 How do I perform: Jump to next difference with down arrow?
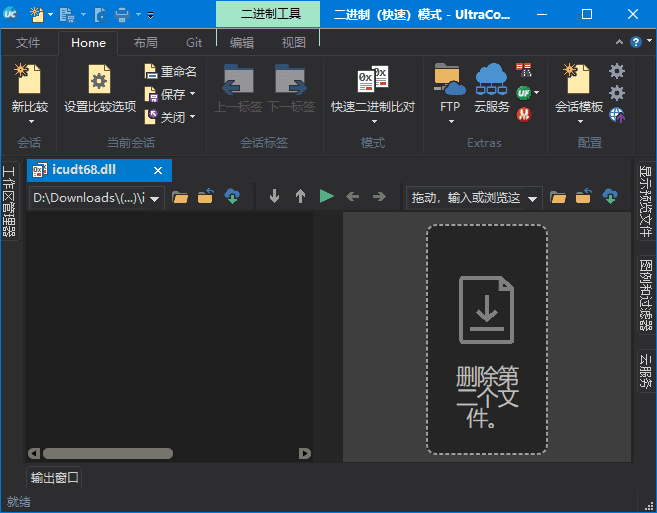pyautogui.click(x=275, y=197)
